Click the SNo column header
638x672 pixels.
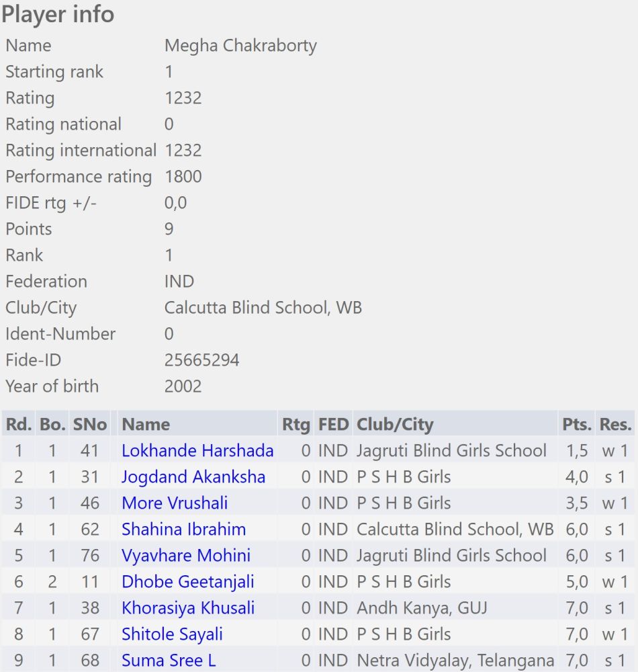[x=91, y=424]
